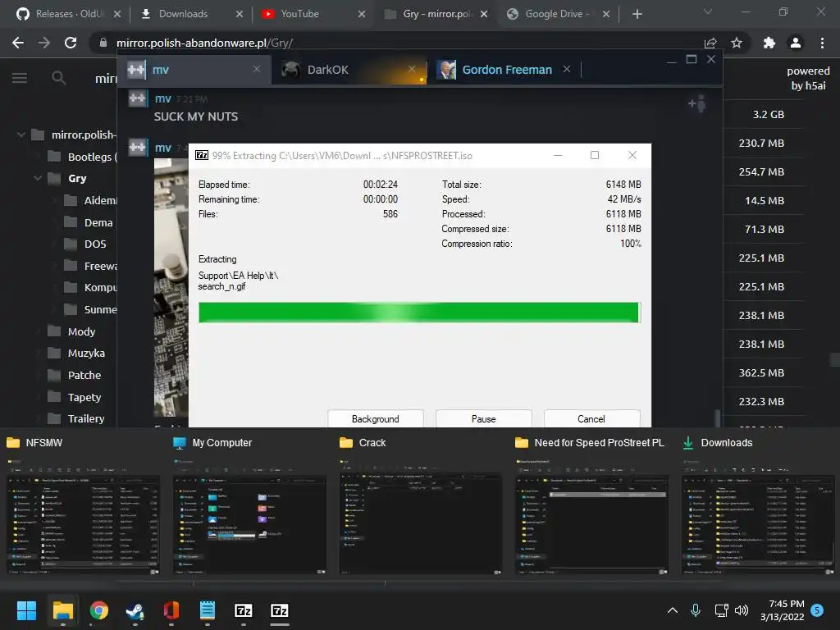
Task: Open the Tapety folder in tree
Action: 74,397
